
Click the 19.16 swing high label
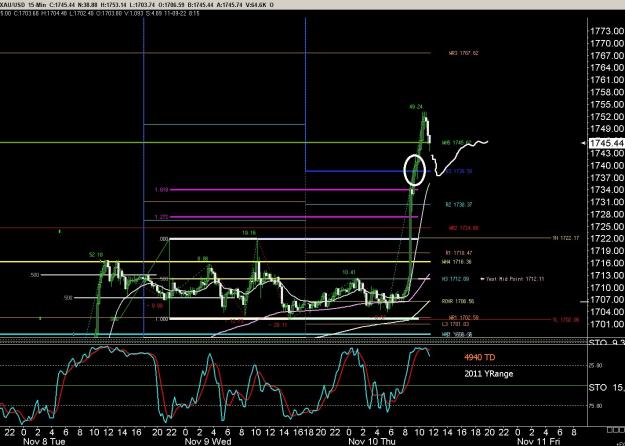(249, 232)
